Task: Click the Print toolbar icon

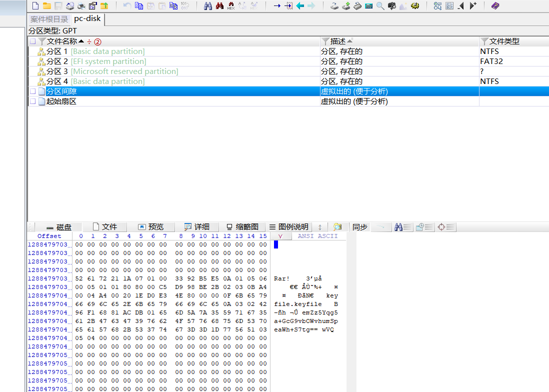Action: coord(81,5)
